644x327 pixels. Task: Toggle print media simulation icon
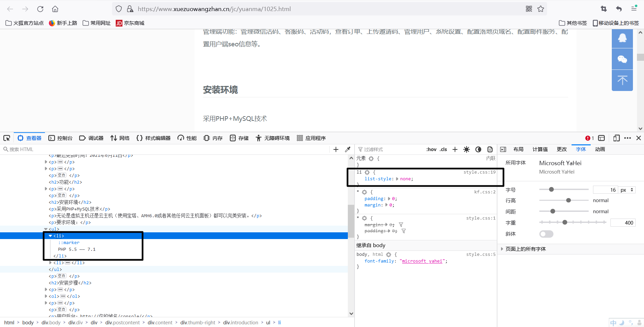(x=490, y=149)
